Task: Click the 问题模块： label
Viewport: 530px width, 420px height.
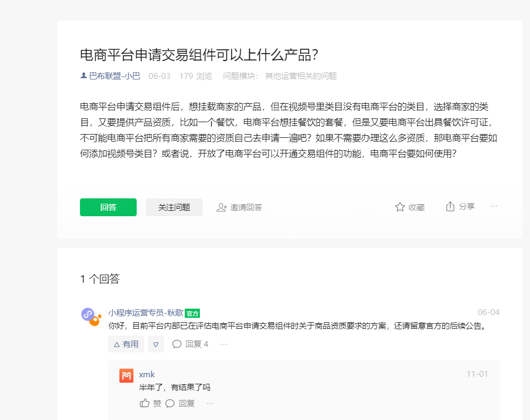Action: [240, 76]
